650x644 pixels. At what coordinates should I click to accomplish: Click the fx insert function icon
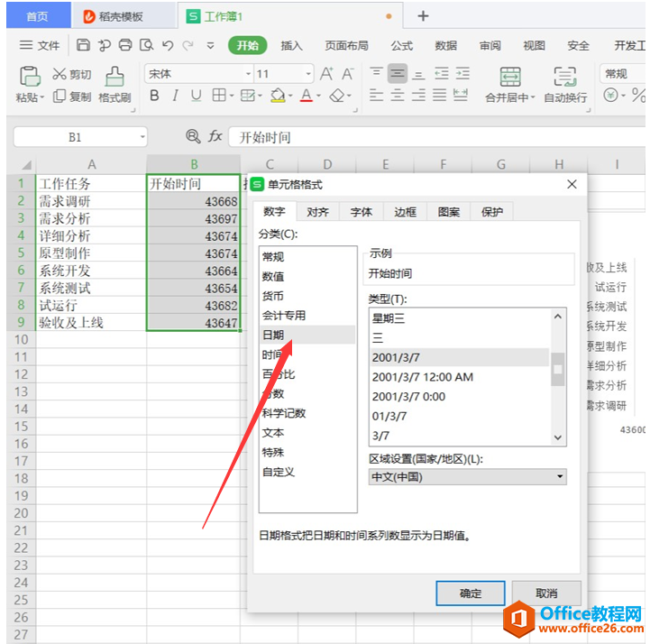(x=215, y=136)
